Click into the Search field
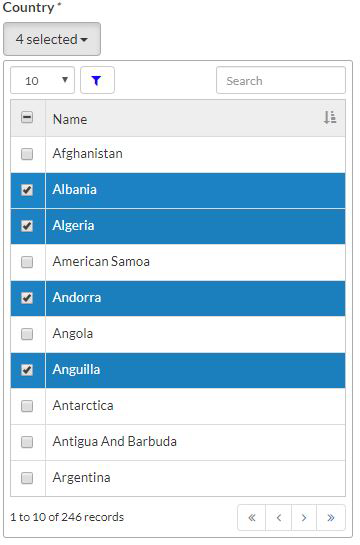The image size is (360, 545). pos(281,80)
